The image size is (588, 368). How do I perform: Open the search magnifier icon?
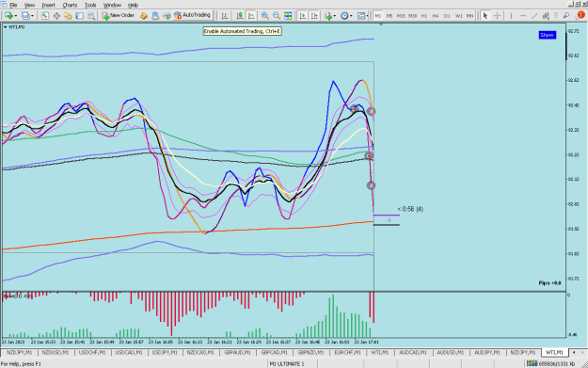[566, 15]
